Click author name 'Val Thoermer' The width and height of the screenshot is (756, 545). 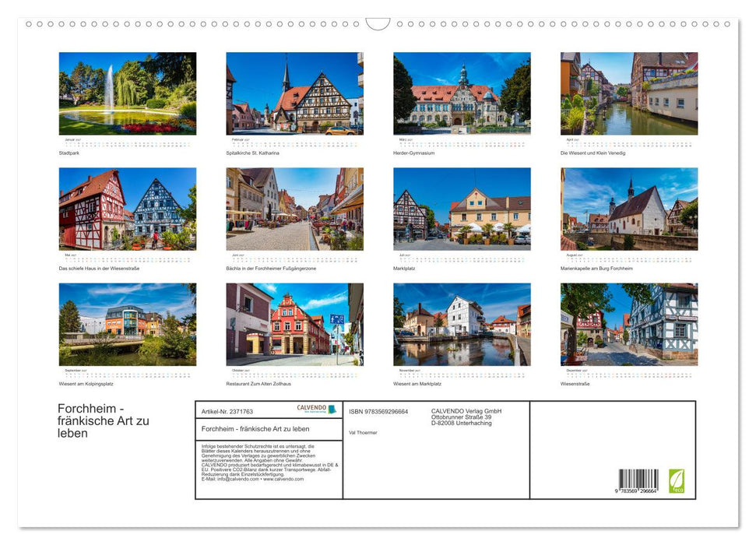[363, 433]
